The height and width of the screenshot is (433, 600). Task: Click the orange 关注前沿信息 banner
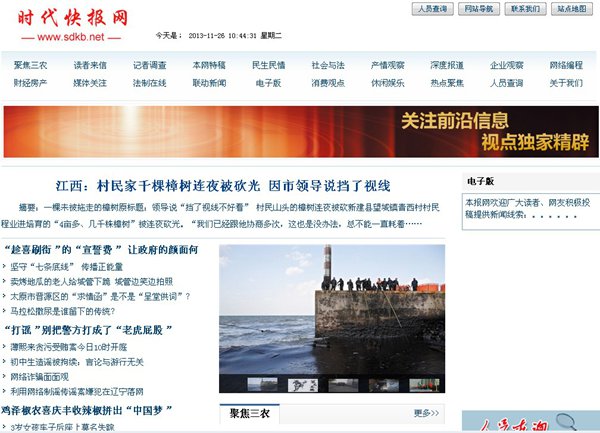pyautogui.click(x=301, y=132)
